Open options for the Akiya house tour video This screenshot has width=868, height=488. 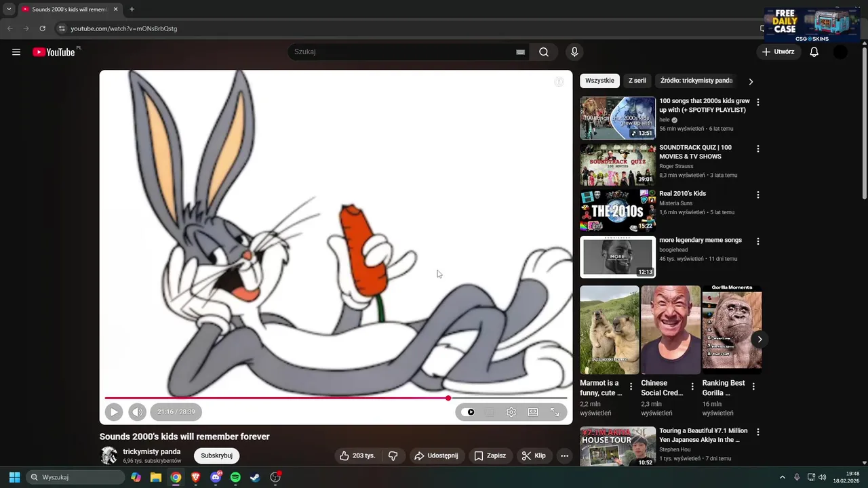click(x=758, y=432)
